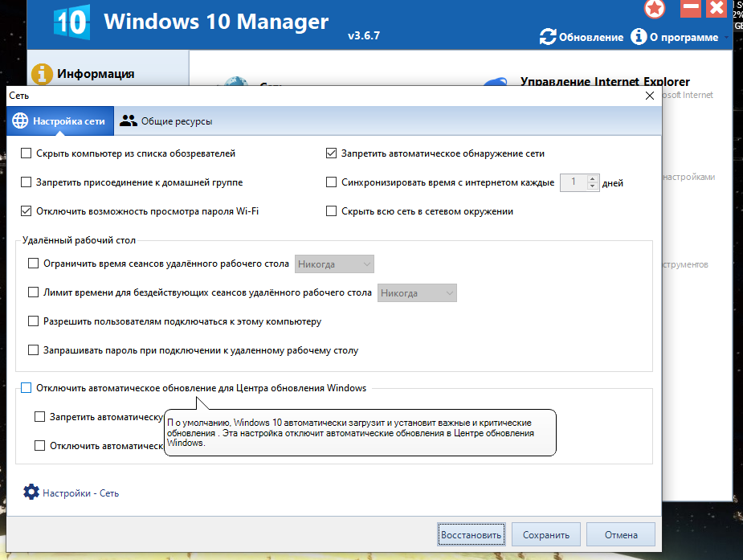743x560 pixels.
Task: Increase the sync days spinner value
Action: click(x=593, y=178)
